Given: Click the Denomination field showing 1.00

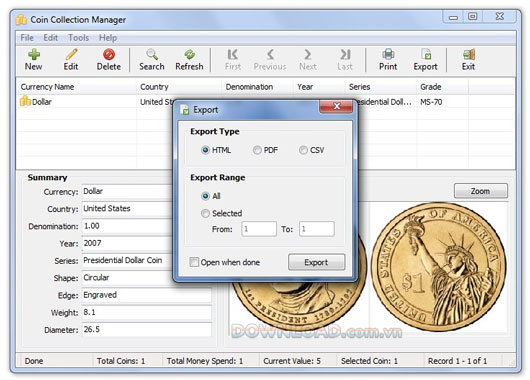Looking at the screenshot, I should pos(127,226).
